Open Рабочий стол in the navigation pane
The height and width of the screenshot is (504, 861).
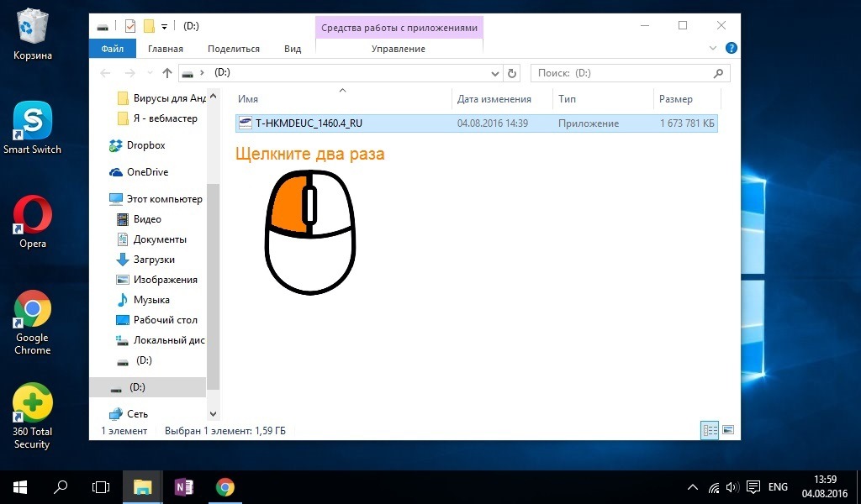157,320
